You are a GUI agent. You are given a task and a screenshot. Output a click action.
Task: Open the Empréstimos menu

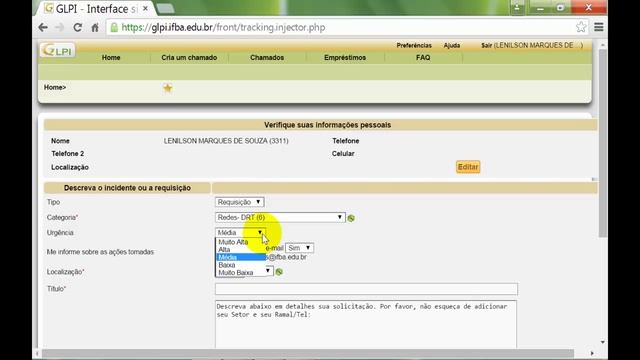(345, 58)
